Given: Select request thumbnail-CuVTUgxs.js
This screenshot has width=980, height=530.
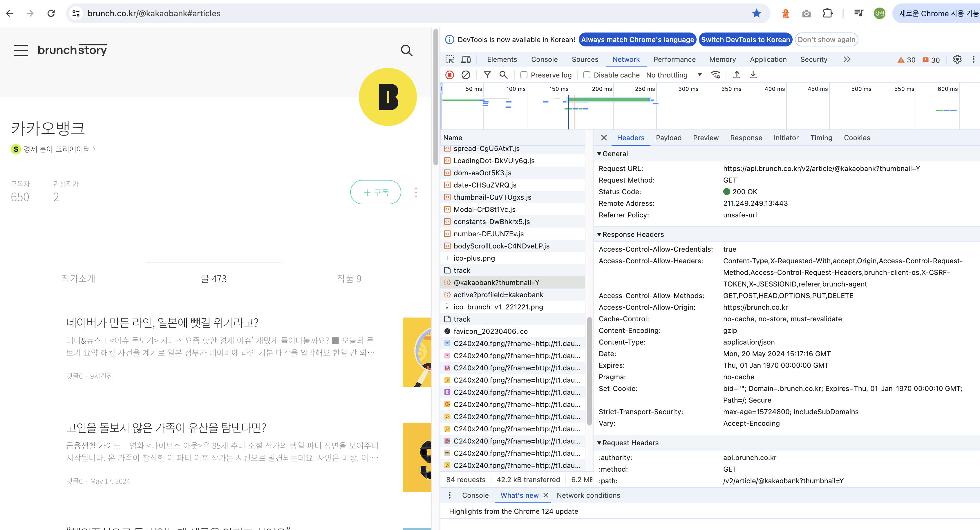Looking at the screenshot, I should click(x=513, y=197).
